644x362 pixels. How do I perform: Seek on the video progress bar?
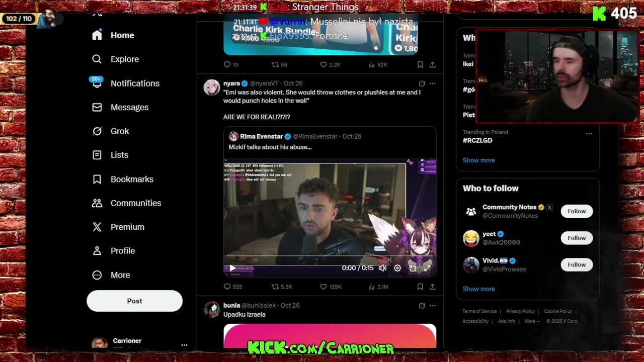pyautogui.click(x=330, y=256)
